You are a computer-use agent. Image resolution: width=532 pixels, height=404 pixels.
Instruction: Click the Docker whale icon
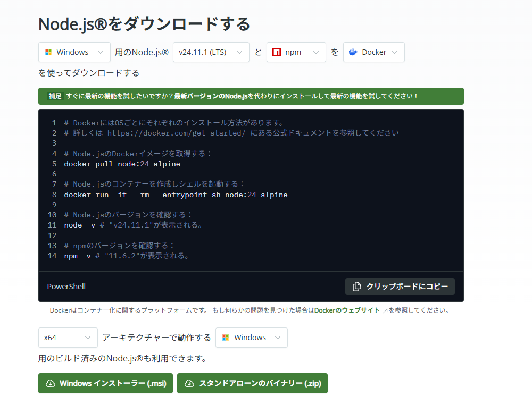point(353,52)
